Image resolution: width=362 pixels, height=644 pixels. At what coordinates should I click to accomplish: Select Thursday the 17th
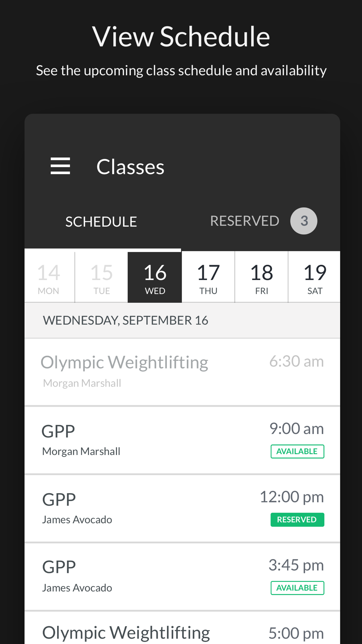click(x=209, y=277)
